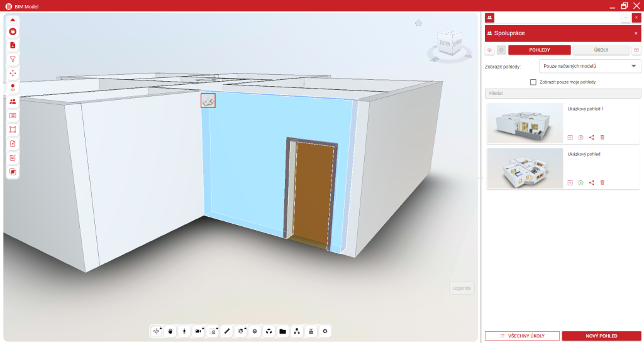Viewport: 644px width, 345px height.
Task: Click the NOVÝ POHLED button
Action: (601, 336)
